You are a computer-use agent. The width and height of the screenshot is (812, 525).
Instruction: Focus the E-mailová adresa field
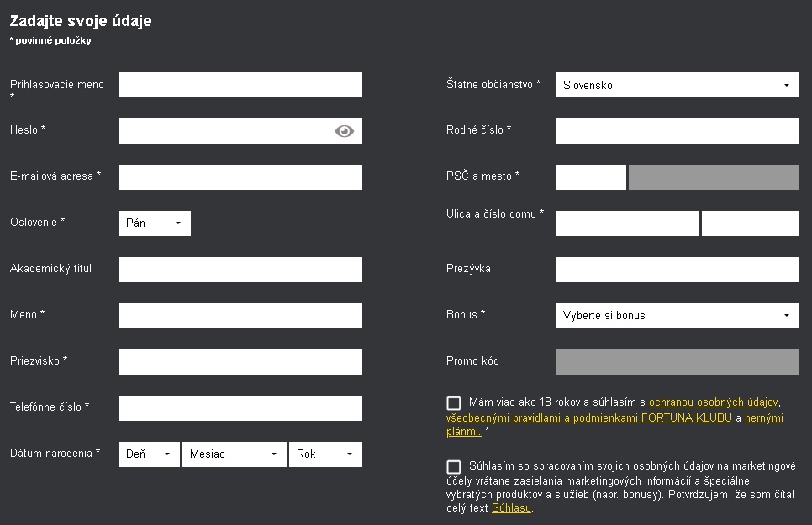click(x=240, y=177)
